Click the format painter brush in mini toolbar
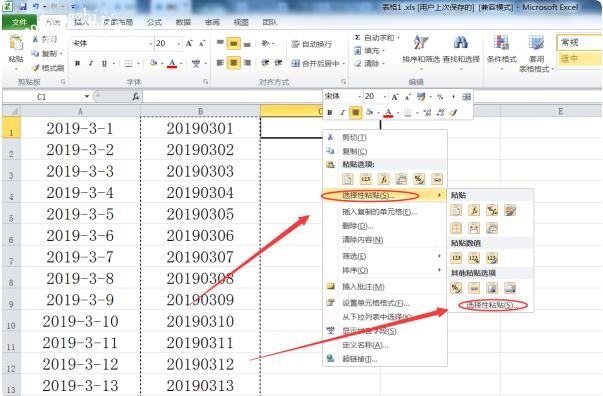603x396 pixels. click(454, 113)
